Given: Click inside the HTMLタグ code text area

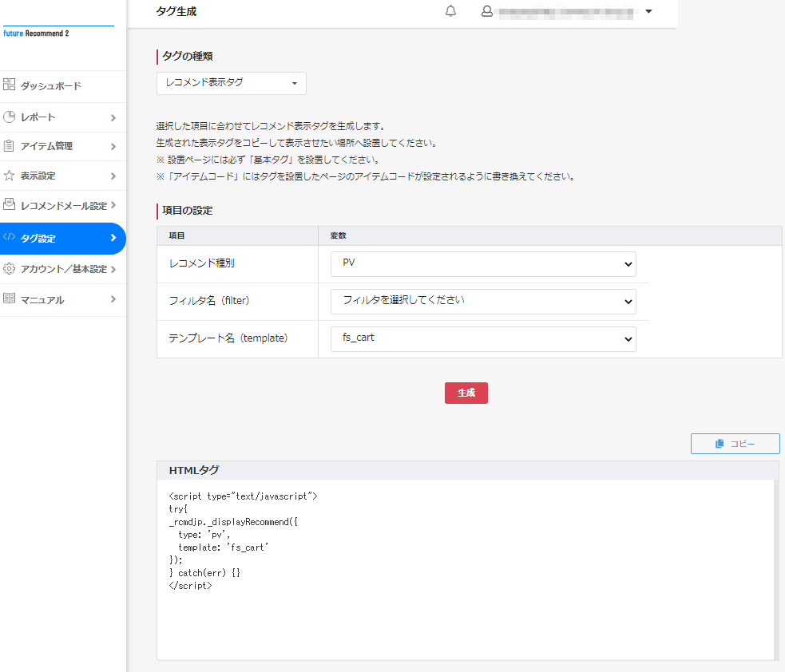Looking at the screenshot, I should tap(466, 569).
